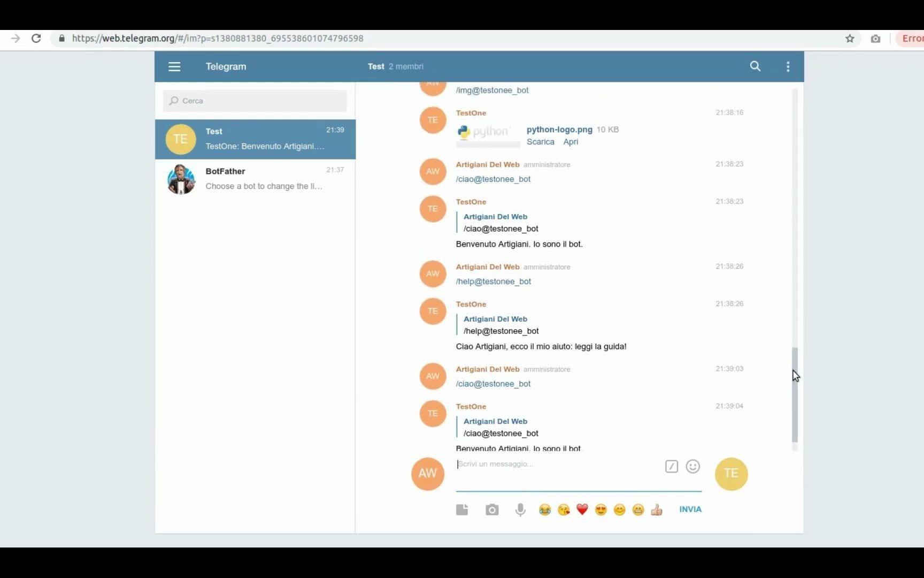Insert the grinning face emoji
This screenshot has height=578, width=924.
point(638,509)
